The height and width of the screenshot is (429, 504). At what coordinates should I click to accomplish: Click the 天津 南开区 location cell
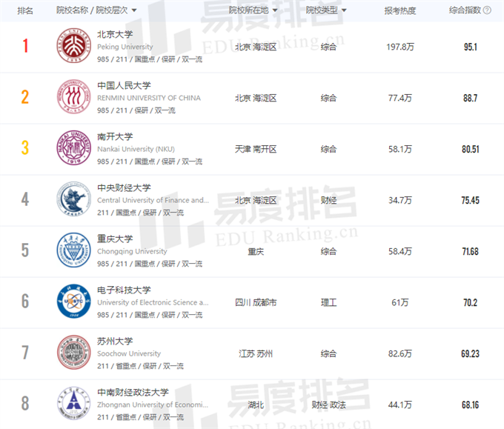pyautogui.click(x=256, y=149)
